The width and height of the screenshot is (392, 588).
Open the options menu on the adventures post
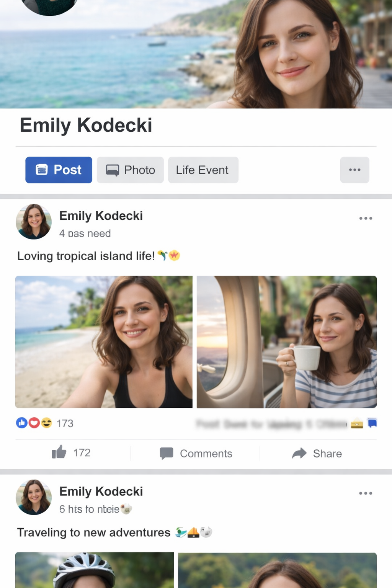[x=366, y=493]
